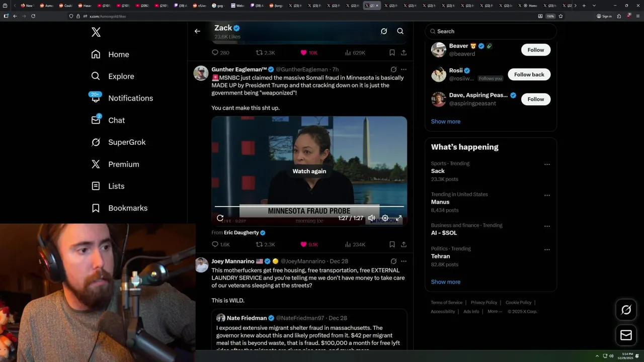Open SuperGrok from the sidebar
Image resolution: width=644 pixels, height=362 pixels.
pyautogui.click(x=118, y=142)
